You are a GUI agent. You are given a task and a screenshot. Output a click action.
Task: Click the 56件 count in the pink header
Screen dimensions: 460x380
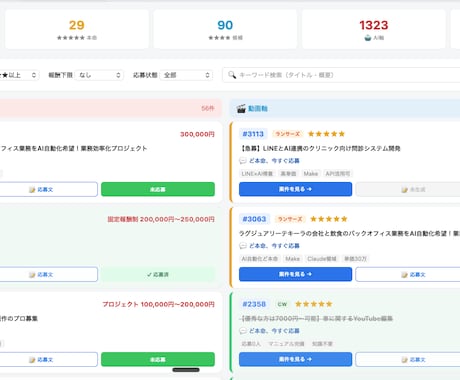point(208,108)
